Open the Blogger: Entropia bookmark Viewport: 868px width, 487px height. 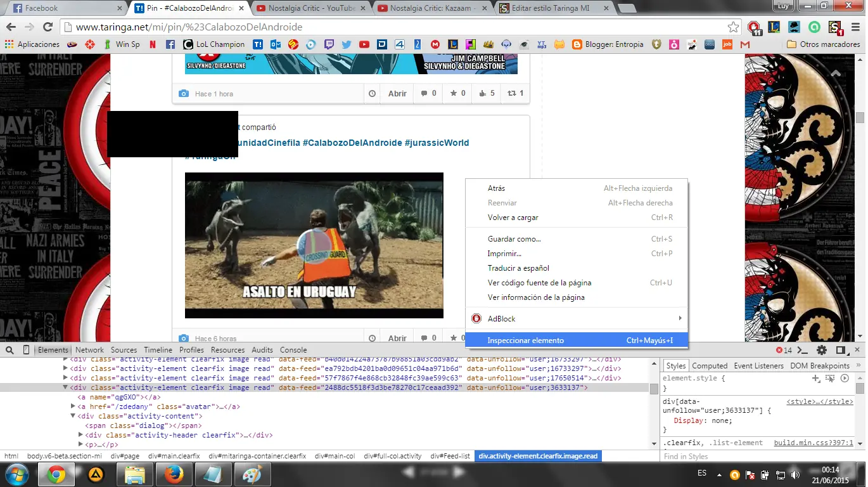pyautogui.click(x=608, y=44)
